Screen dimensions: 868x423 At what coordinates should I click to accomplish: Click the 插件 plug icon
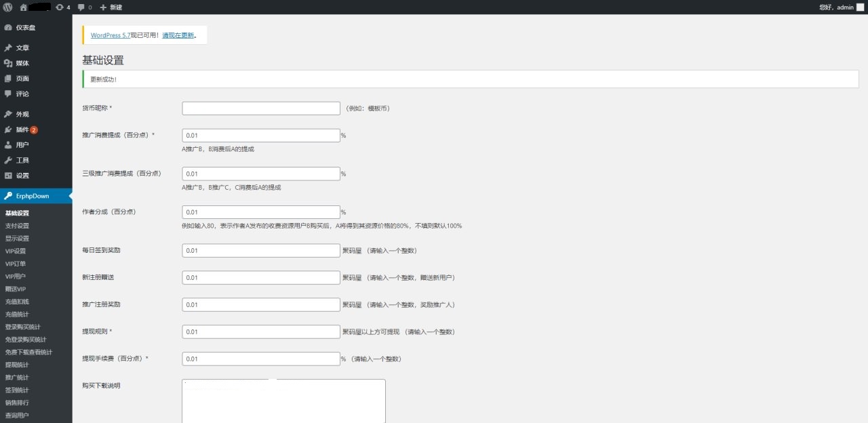8,129
